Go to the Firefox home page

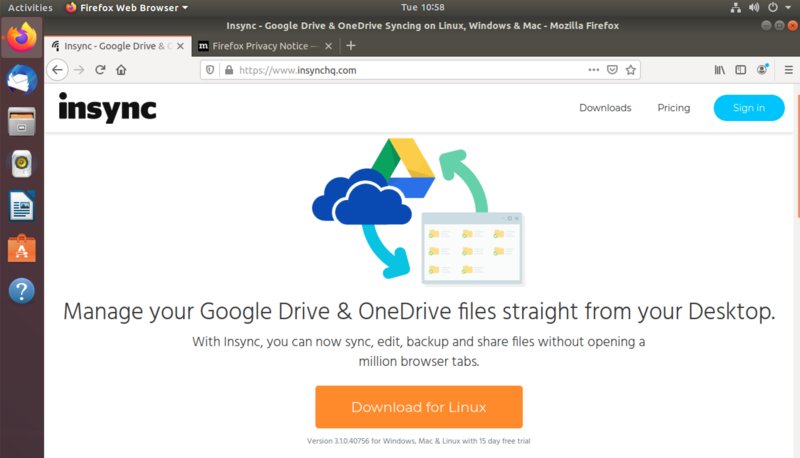[x=121, y=70]
